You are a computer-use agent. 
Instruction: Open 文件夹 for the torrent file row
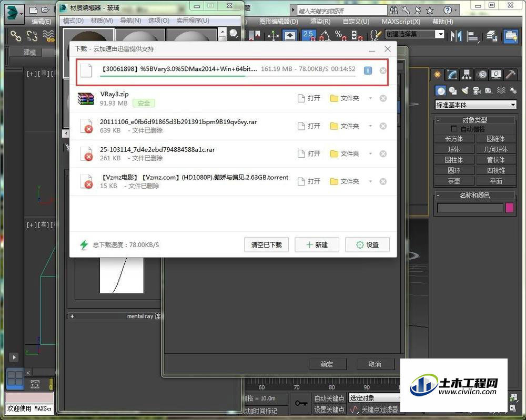pos(345,181)
